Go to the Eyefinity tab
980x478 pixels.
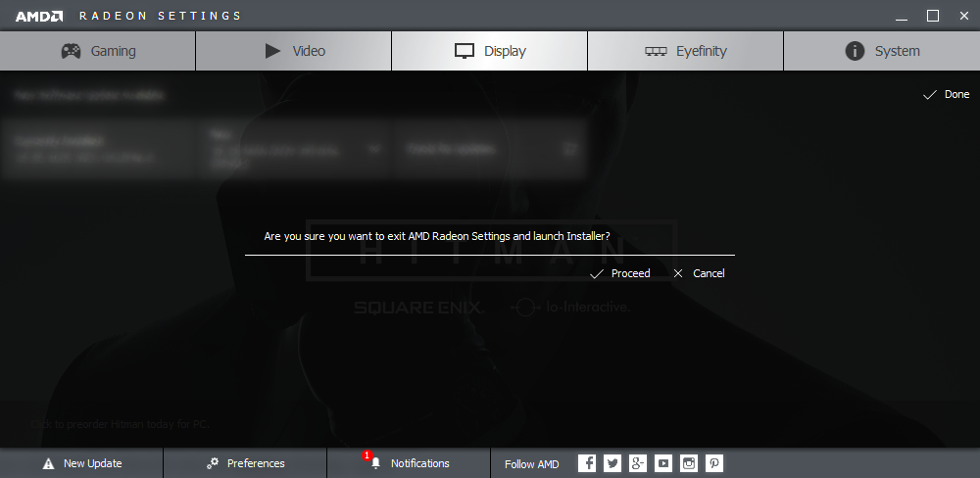686,51
